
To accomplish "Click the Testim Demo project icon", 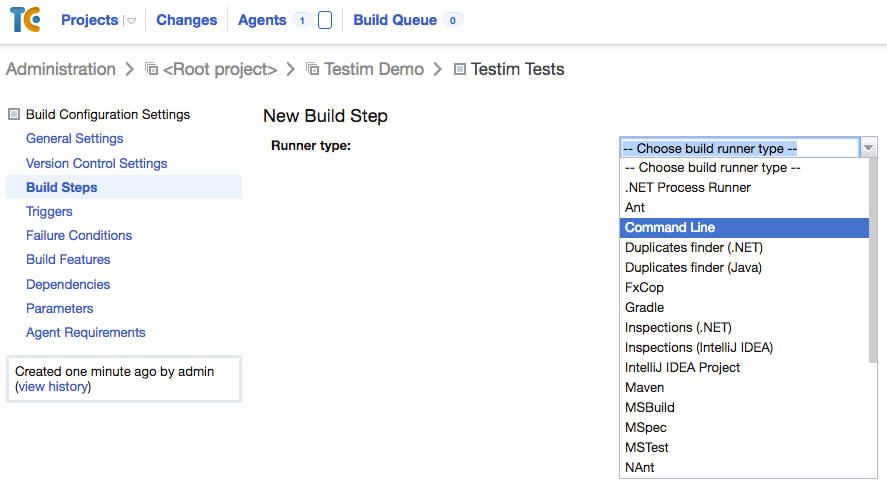I will (313, 69).
